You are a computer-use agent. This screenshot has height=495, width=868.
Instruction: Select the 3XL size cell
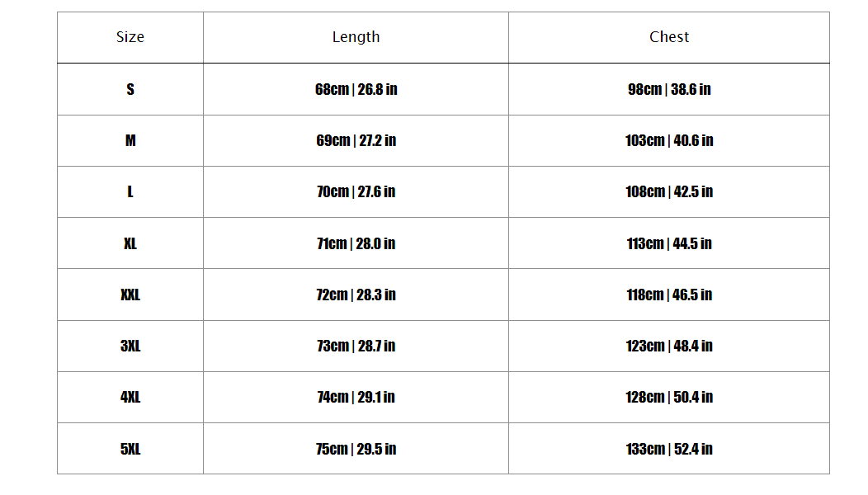click(130, 346)
